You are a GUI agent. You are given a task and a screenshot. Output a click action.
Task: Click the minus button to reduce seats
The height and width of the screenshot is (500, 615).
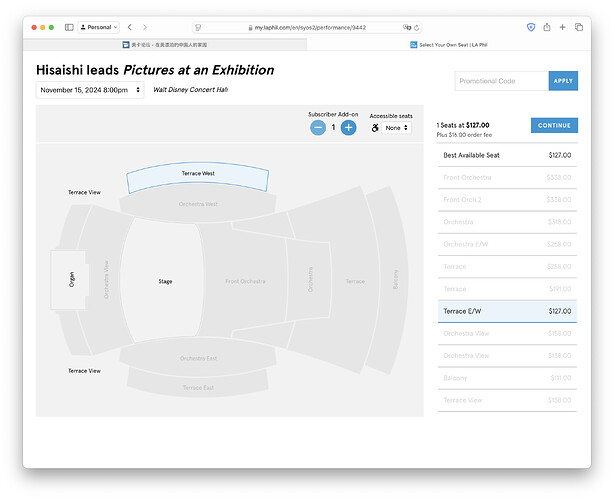tap(318, 127)
